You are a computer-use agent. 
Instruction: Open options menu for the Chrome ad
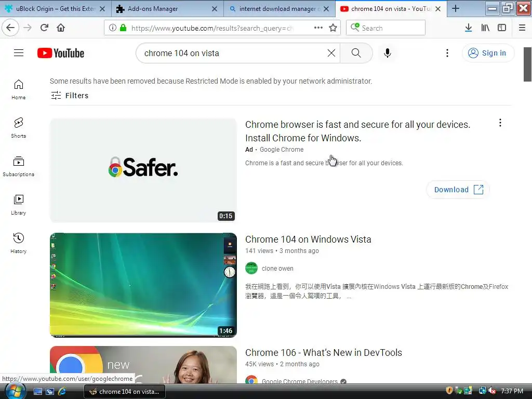tap(500, 123)
